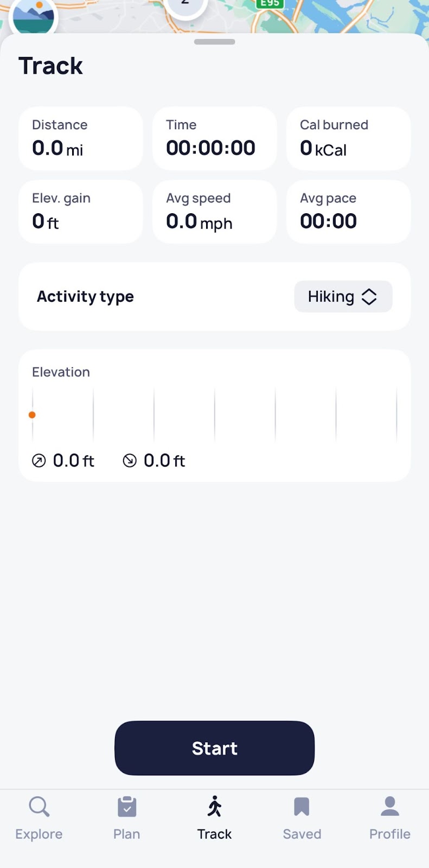Click the orange elevation chart marker
Screen dimensions: 429x868
tap(33, 415)
